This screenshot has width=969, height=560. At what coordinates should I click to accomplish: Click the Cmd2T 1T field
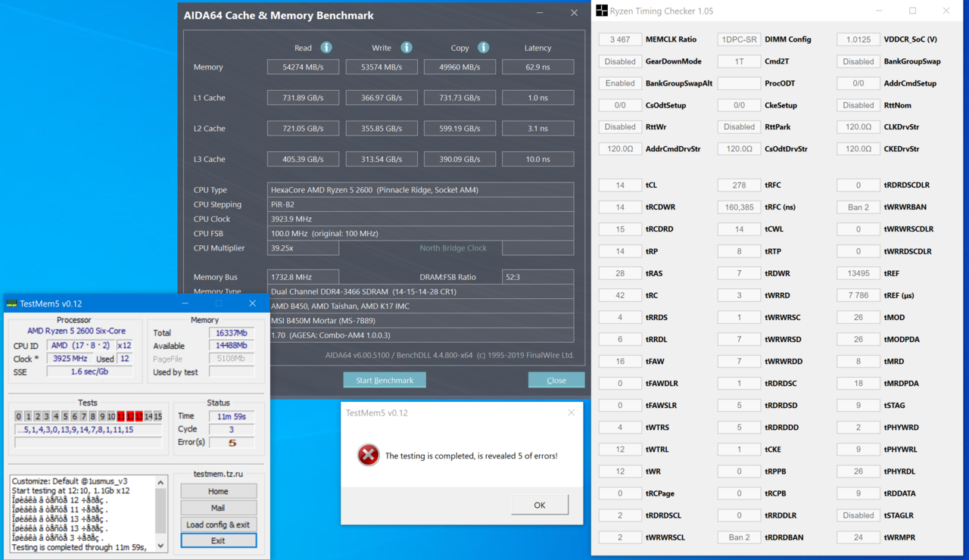[x=739, y=61]
